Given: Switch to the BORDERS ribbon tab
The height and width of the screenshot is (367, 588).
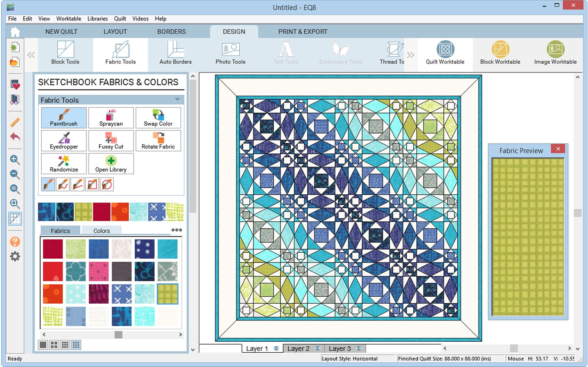Looking at the screenshot, I should [171, 32].
